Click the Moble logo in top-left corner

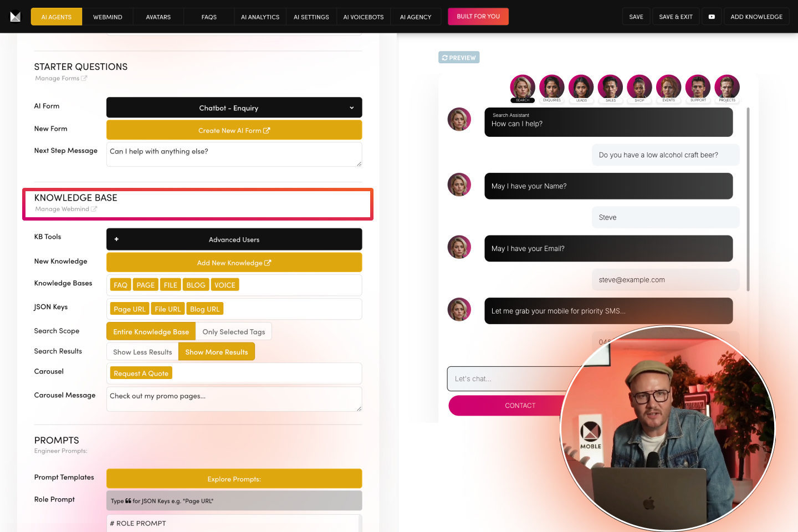click(x=16, y=17)
